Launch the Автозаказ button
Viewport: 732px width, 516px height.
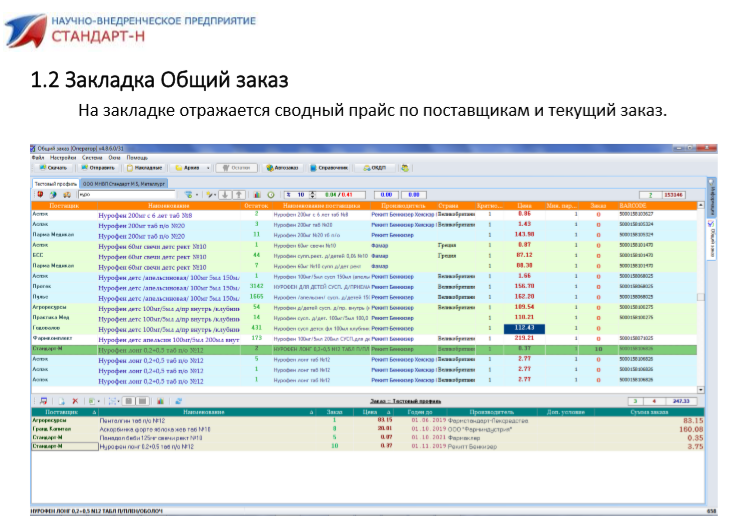tap(282, 168)
